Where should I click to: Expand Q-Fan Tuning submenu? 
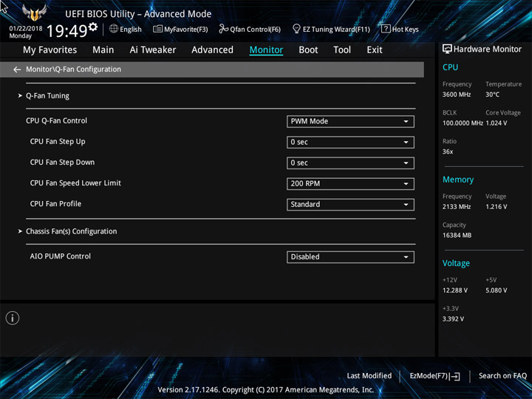(x=47, y=96)
